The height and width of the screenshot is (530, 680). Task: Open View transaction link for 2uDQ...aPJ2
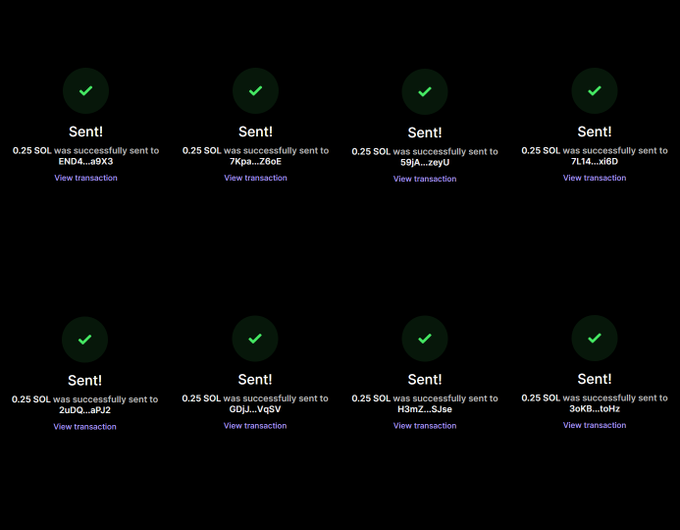pos(85,427)
